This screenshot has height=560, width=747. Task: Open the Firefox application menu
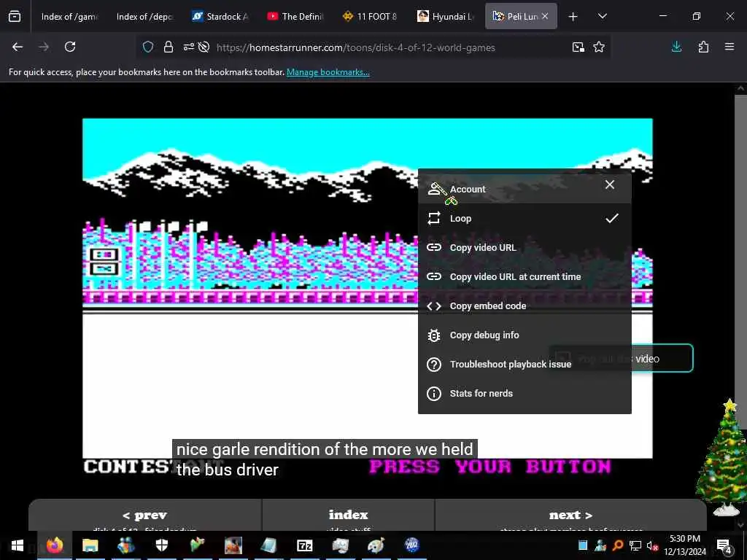pos(729,47)
